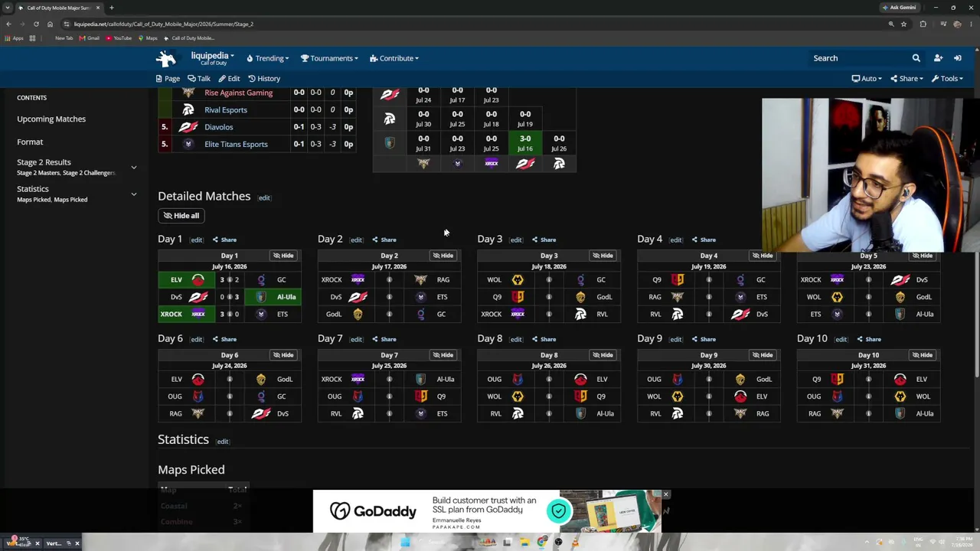The width and height of the screenshot is (980, 551).
Task: Jump to Upcoming Matches in Contents
Action: pos(51,119)
